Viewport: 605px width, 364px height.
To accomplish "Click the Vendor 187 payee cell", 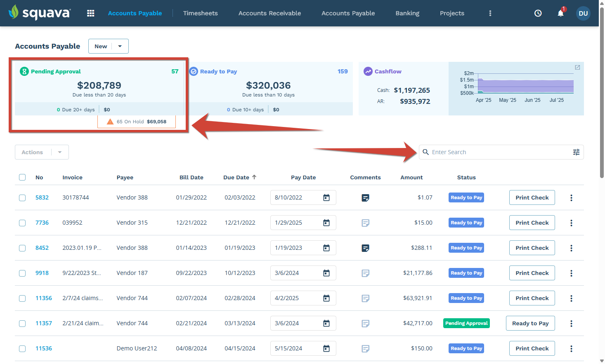I will pyautogui.click(x=132, y=273).
